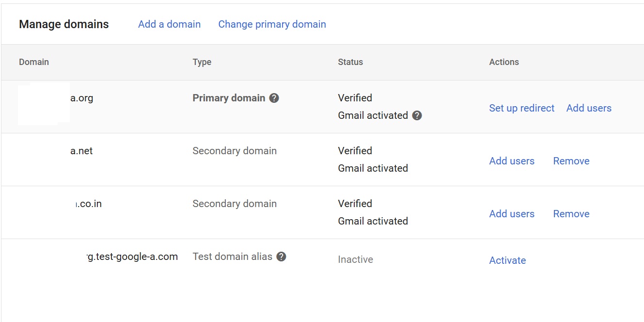Open Change primary domain link

pos(272,24)
